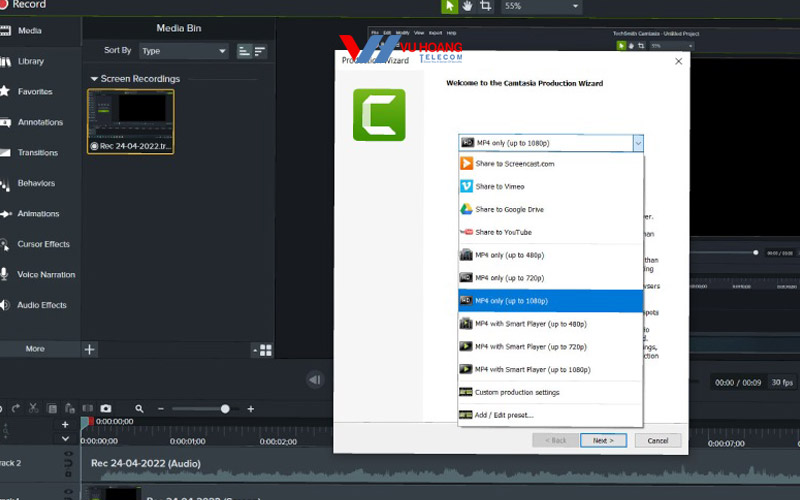800x500 pixels.
Task: Choose Share to YouTube
Action: (551, 232)
